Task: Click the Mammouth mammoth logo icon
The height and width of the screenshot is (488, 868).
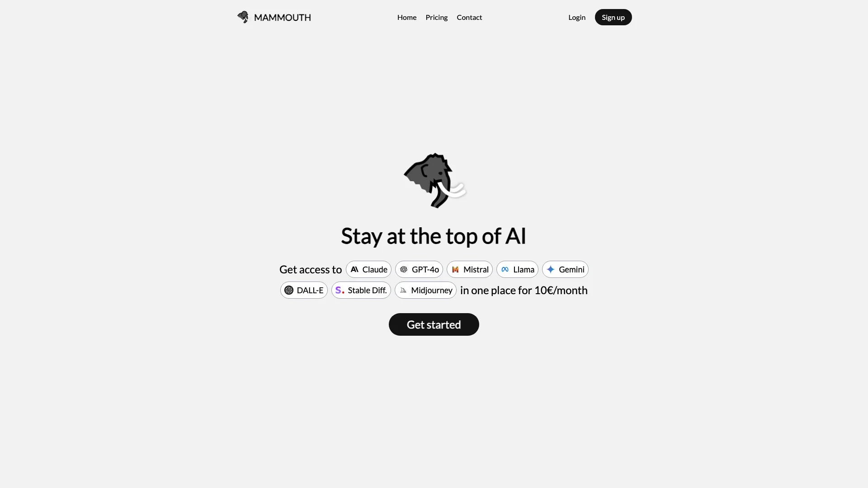Action: [243, 17]
